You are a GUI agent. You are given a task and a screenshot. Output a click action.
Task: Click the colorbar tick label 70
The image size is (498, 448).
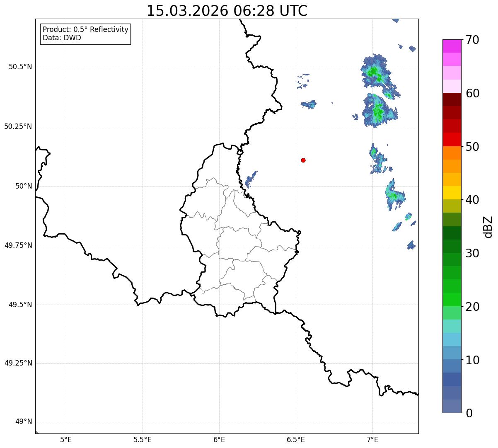pyautogui.click(x=472, y=40)
